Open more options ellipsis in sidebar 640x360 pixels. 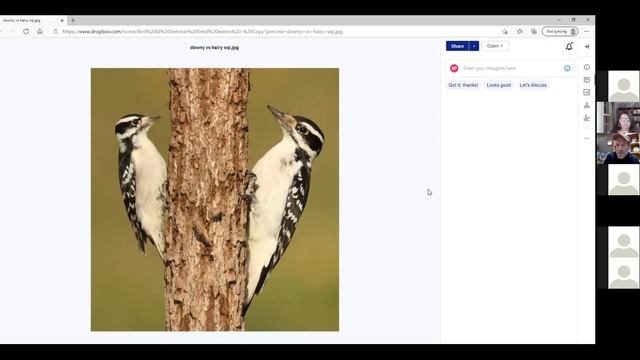(x=587, y=138)
